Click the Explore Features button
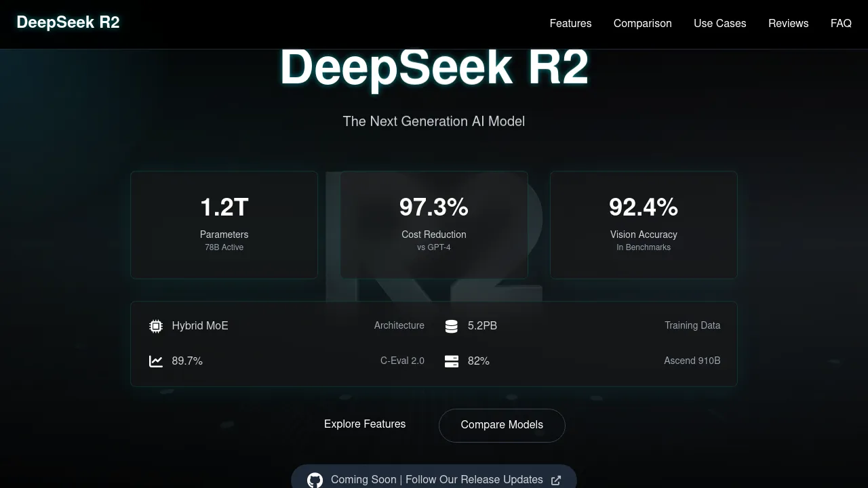The image size is (868, 488). [365, 424]
